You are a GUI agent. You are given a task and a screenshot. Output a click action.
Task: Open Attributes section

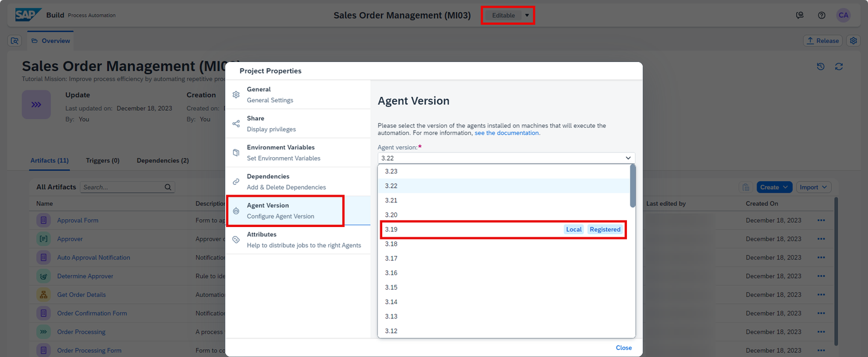298,240
